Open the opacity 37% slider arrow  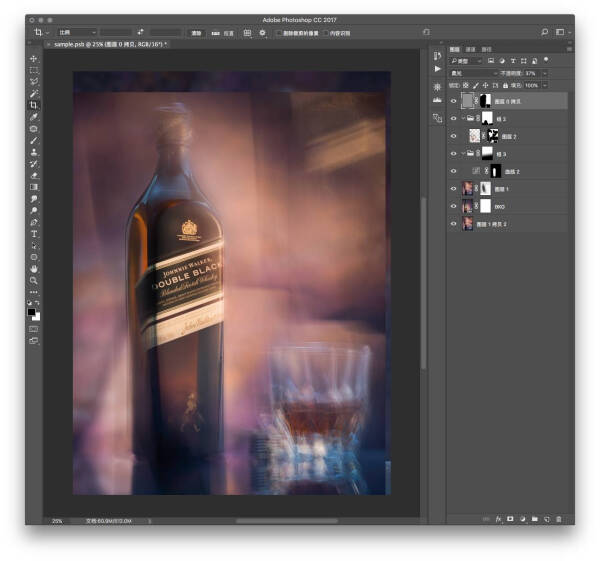tap(545, 73)
